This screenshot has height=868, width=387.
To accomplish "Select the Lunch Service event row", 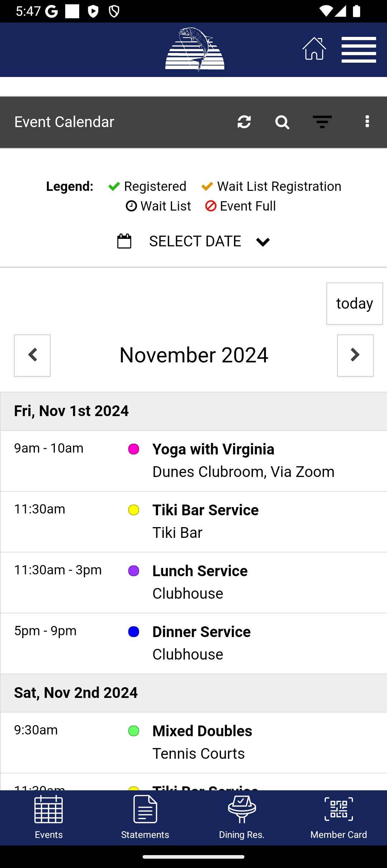I will 193,583.
